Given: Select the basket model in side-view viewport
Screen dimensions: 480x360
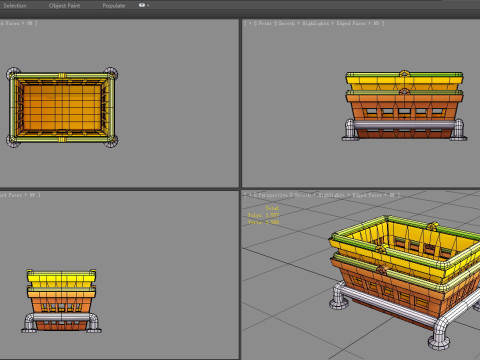Looking at the screenshot, I should (x=61, y=301).
